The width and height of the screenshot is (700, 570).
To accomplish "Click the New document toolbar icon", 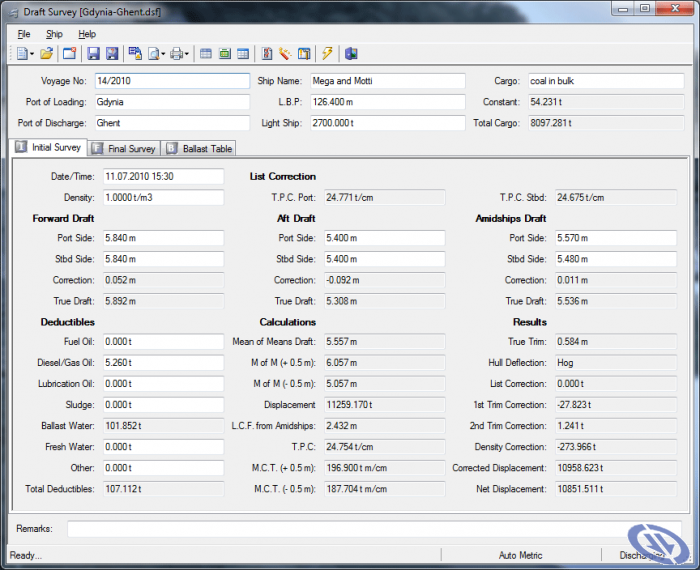I will point(22,54).
